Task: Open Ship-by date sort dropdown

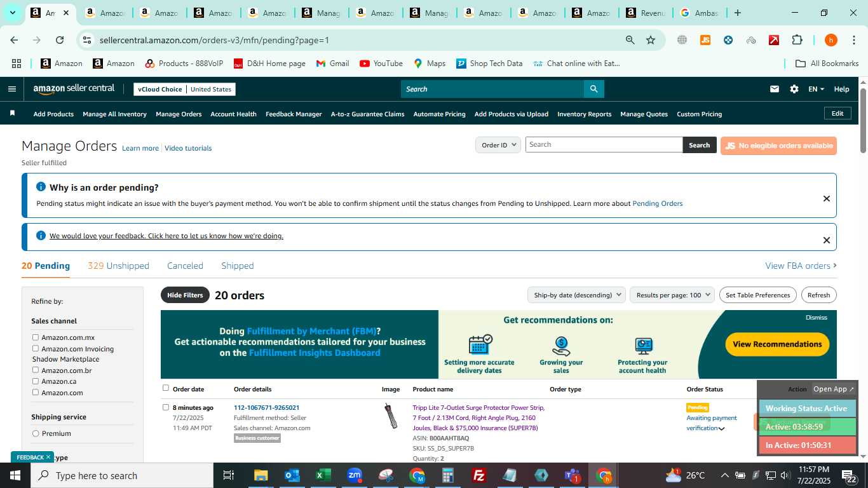Action: click(576, 295)
